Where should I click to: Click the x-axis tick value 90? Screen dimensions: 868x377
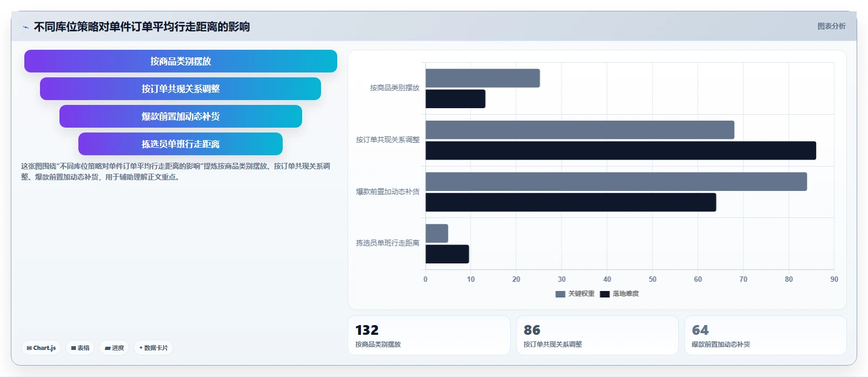pyautogui.click(x=834, y=279)
